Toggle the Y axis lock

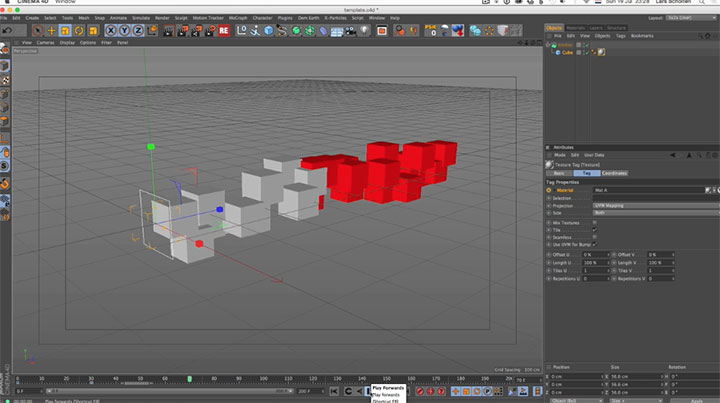pos(124,31)
